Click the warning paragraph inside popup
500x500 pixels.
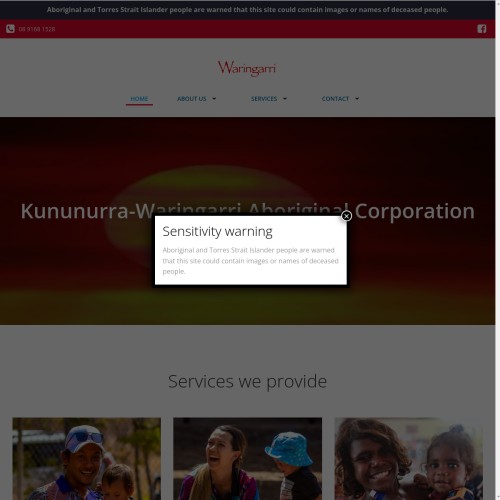coord(250,261)
